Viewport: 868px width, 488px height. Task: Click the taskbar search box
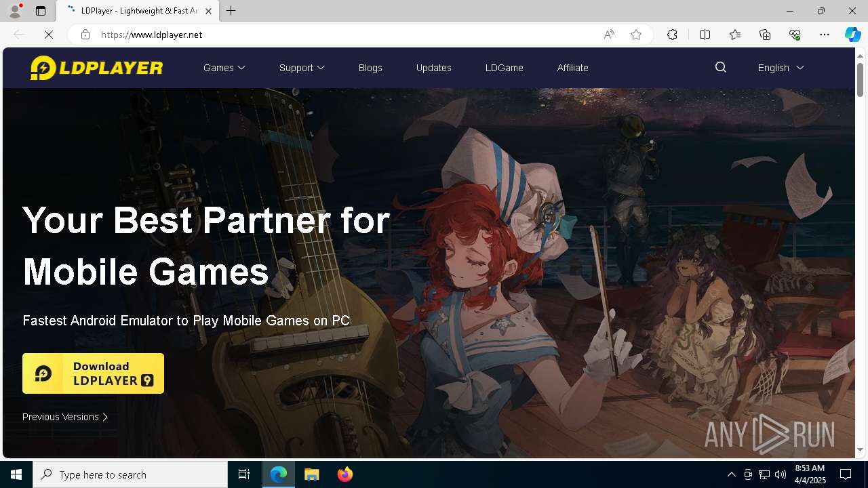pos(130,474)
